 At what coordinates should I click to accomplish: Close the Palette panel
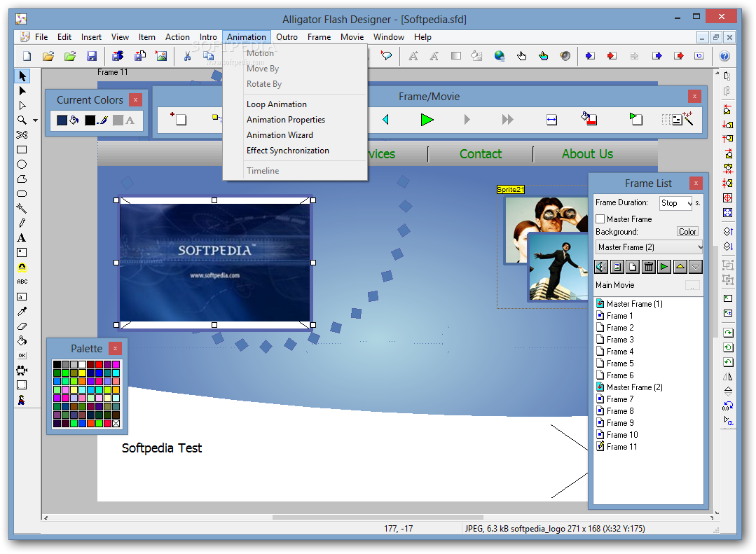click(115, 348)
